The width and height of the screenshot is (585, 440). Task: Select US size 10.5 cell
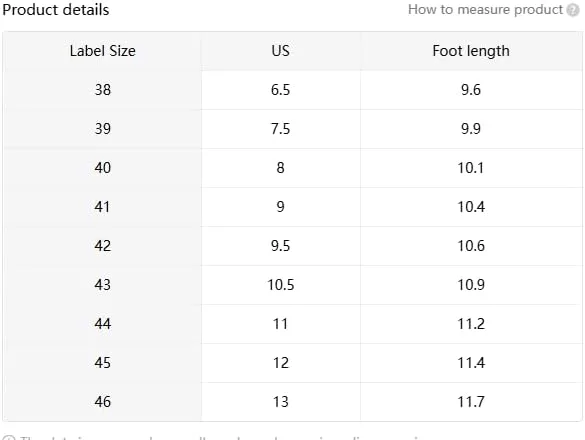coord(281,285)
